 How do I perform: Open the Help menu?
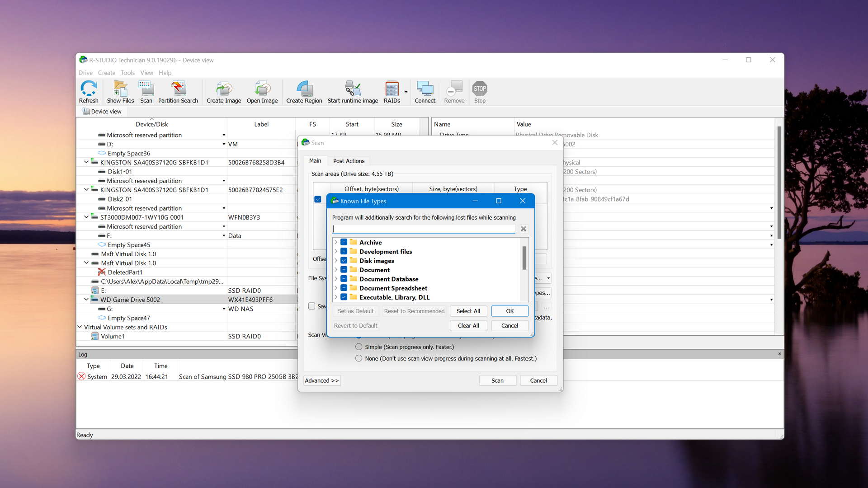[165, 73]
